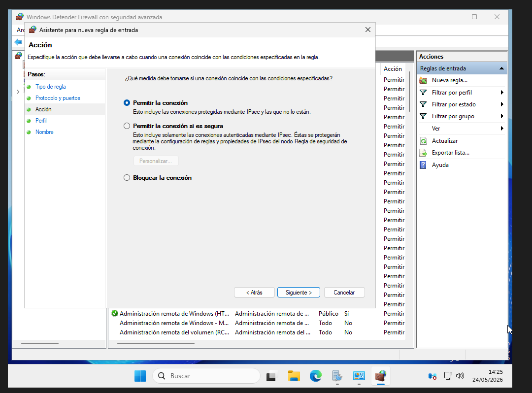
Task: Open File Explorer from taskbar
Action: [294, 376]
